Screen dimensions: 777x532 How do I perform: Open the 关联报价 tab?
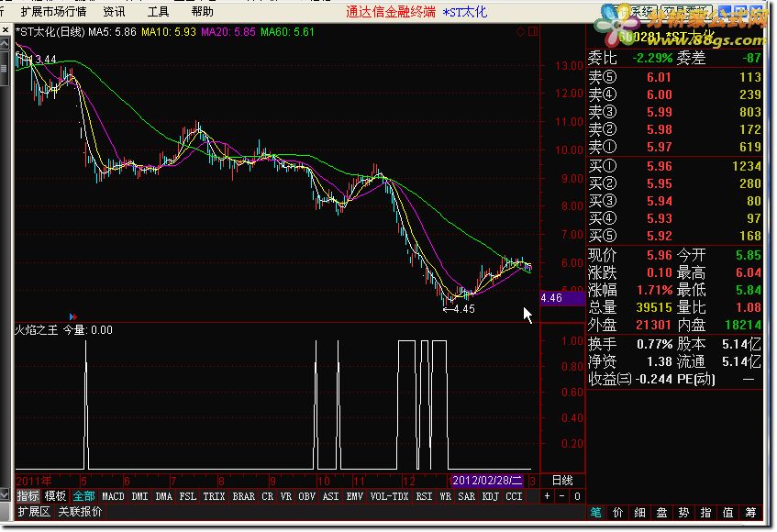80,511
